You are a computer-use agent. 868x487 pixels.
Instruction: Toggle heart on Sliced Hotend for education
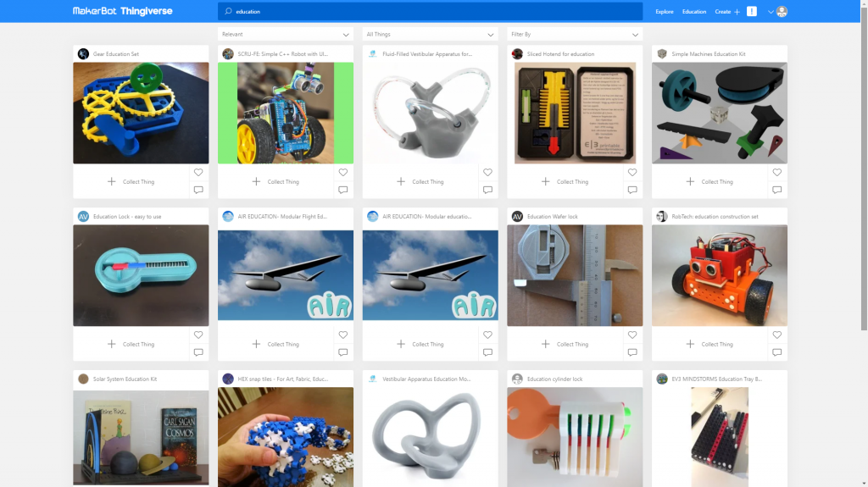click(x=632, y=172)
